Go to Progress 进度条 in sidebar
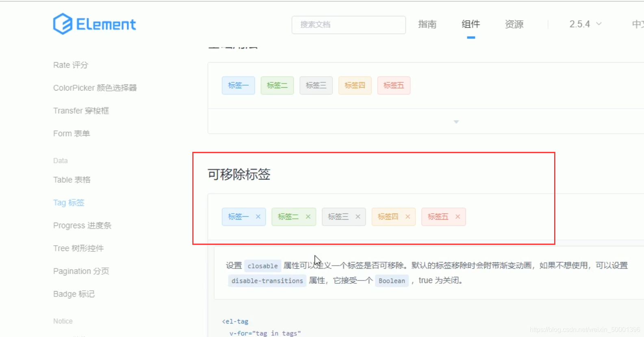The image size is (644, 337). click(x=82, y=225)
